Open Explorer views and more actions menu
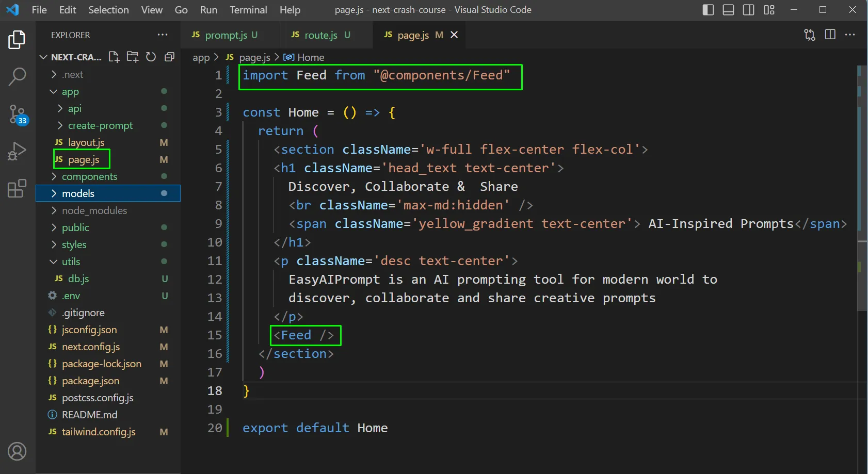This screenshot has width=868, height=474. coord(163,35)
